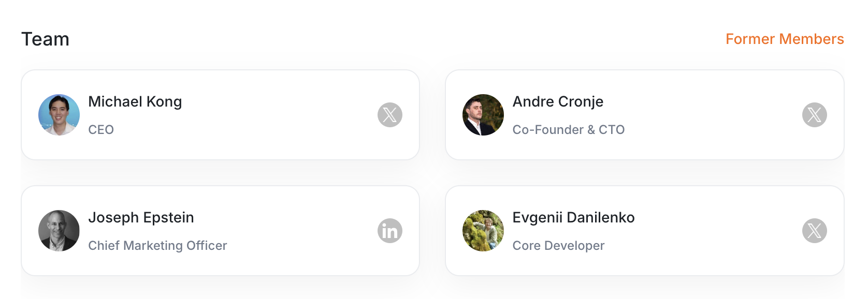Image resolution: width=868 pixels, height=299 pixels.
Task: Click the Joseph Epstein name text
Action: pyautogui.click(x=141, y=218)
